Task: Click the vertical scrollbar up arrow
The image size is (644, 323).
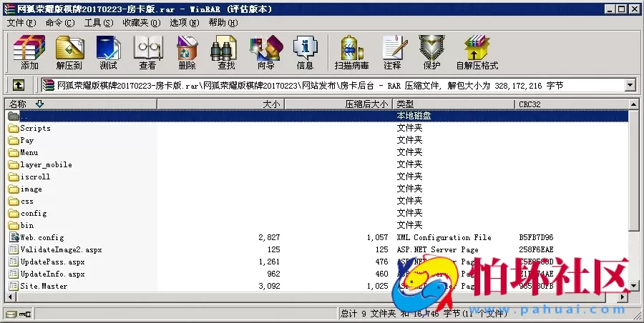Action: point(634,104)
